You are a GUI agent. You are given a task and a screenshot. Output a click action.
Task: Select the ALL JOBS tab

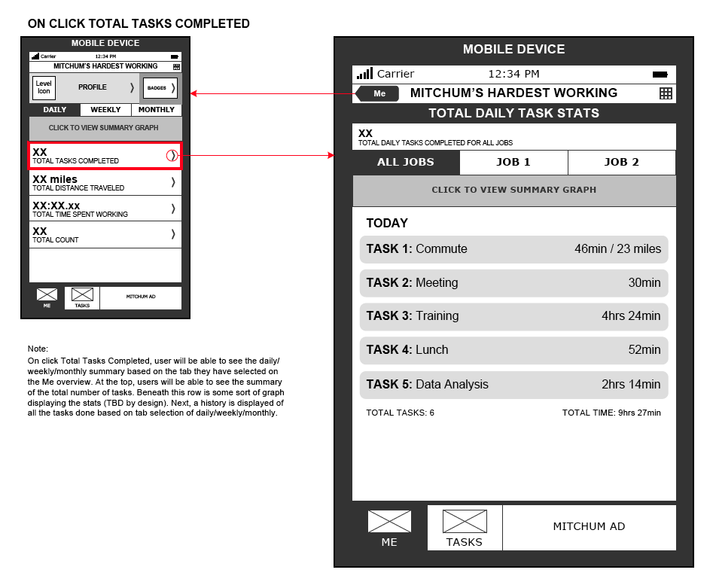pos(406,163)
